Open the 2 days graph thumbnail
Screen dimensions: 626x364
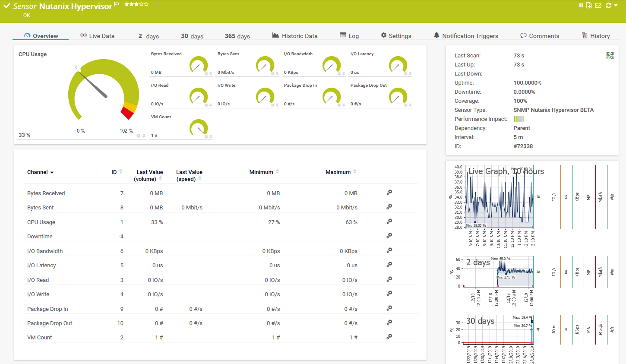click(x=498, y=272)
